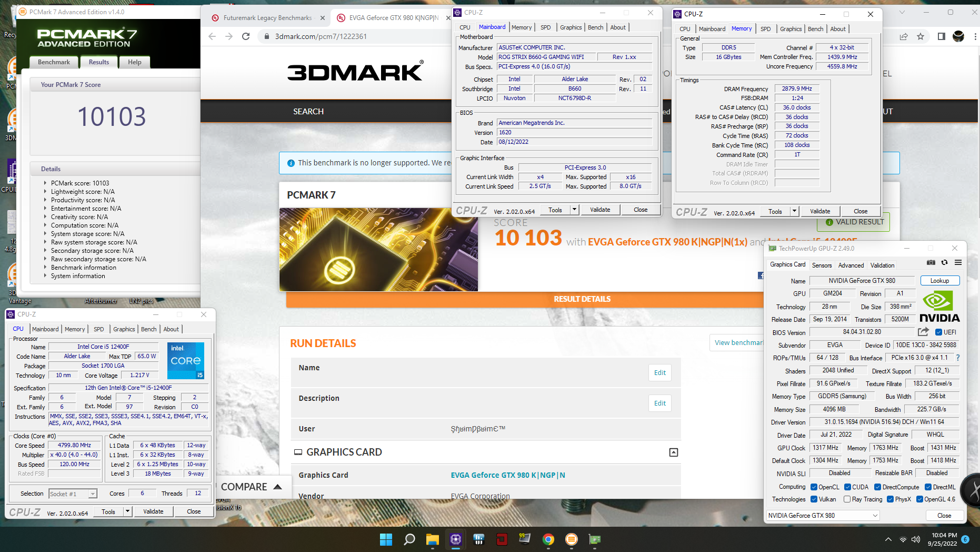Click the Intel Core i5 logo in CPU-Z

coord(185,361)
